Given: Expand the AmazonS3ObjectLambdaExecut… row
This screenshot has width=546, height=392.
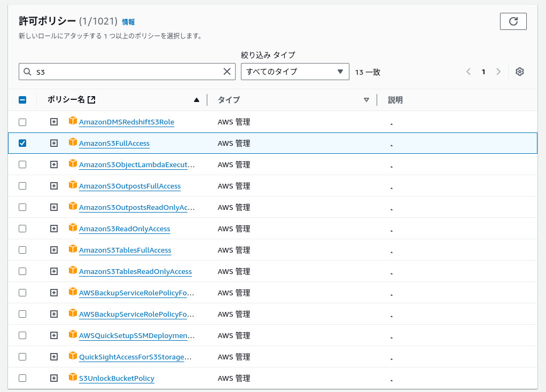Looking at the screenshot, I should [x=53, y=164].
